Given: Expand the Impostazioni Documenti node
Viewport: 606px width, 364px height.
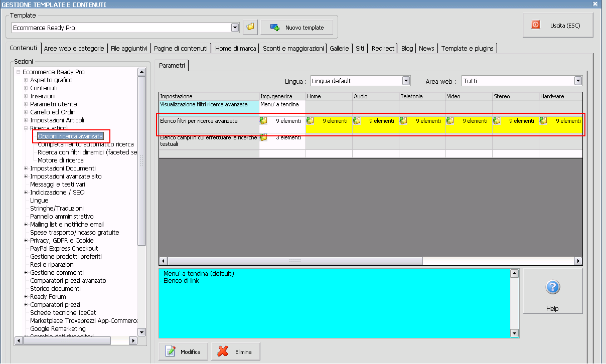Looking at the screenshot, I should pyautogui.click(x=26, y=168).
